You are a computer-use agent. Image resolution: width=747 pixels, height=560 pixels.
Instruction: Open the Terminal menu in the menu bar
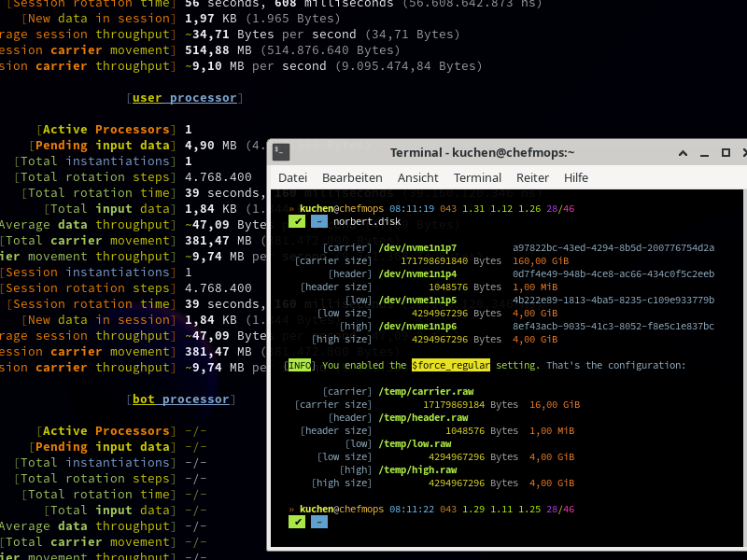click(x=477, y=177)
